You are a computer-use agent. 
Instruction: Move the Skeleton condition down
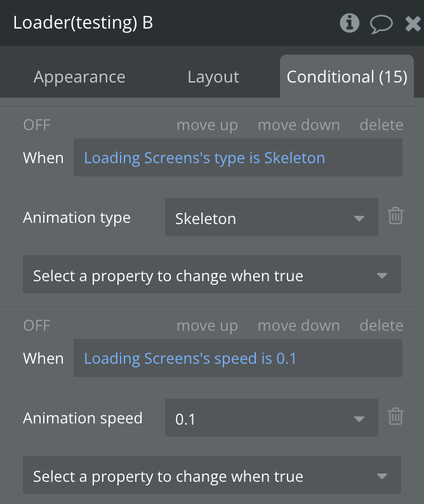click(x=298, y=125)
